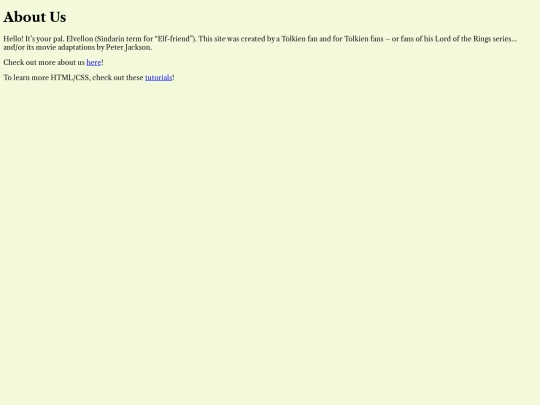Click the exclamation mark after "tutorials"
Image resolution: width=540 pixels, height=405 pixels.
173,77
